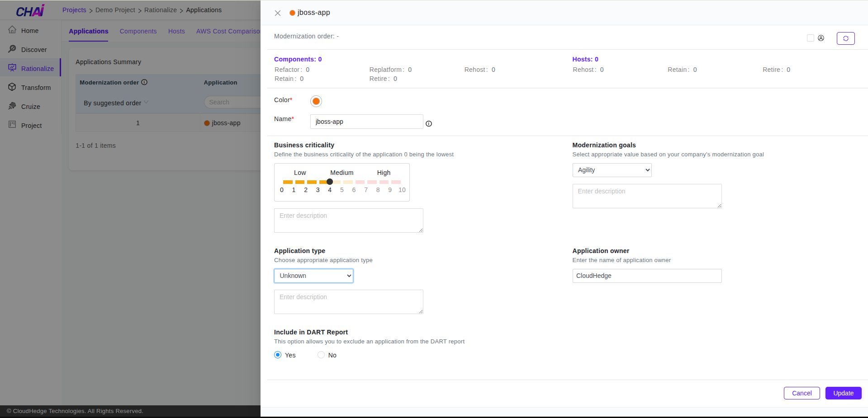Screen dimensions: 868x418
Task: Click the user profile icon near the checkbox
Action: click(x=821, y=38)
